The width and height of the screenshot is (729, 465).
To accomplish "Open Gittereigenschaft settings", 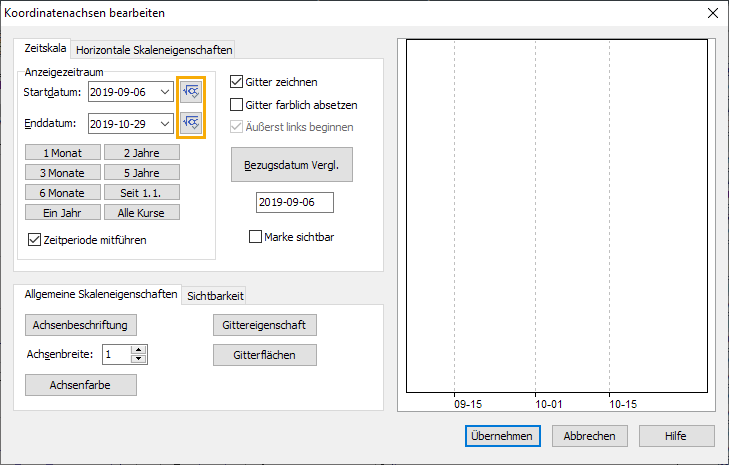I will [265, 325].
